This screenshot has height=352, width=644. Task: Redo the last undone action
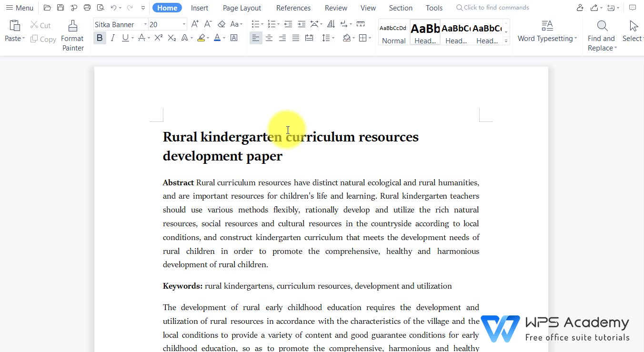point(130,8)
